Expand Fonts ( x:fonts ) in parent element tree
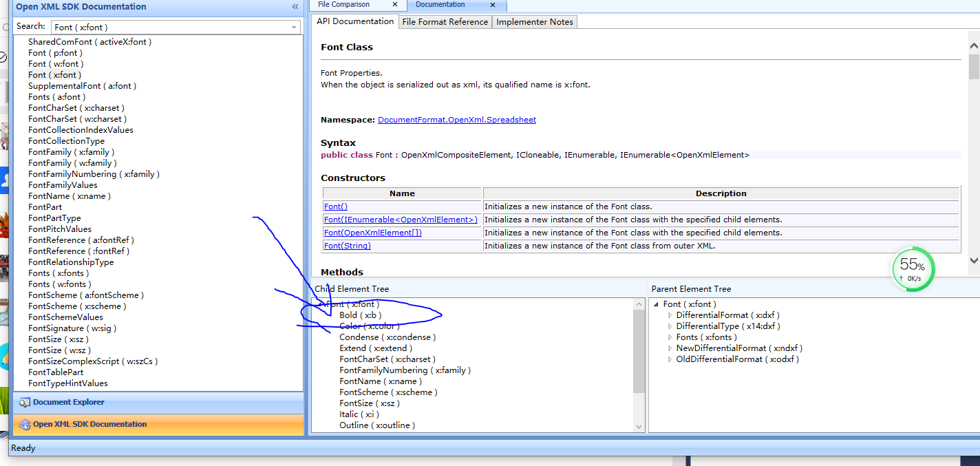The image size is (980, 466). pyautogui.click(x=670, y=337)
